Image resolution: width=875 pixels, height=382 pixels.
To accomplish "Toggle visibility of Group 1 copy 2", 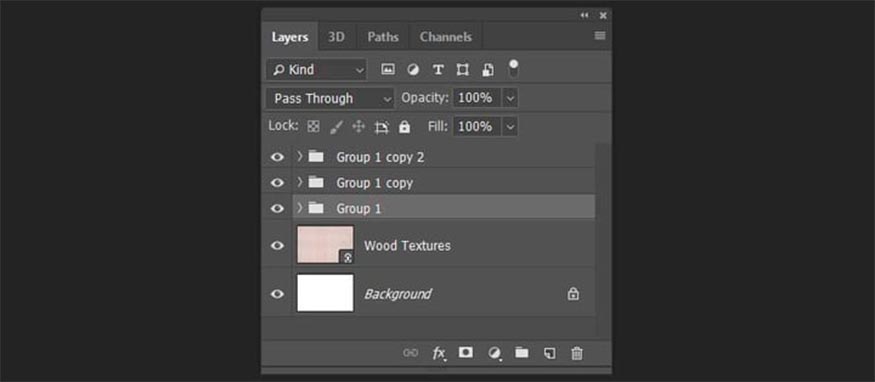I will coord(277,157).
